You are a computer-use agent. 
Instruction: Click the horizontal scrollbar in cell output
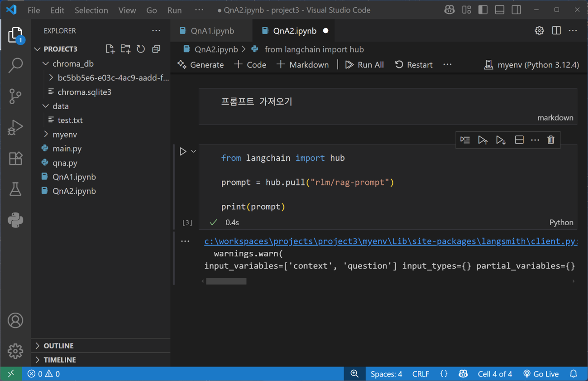(x=226, y=281)
